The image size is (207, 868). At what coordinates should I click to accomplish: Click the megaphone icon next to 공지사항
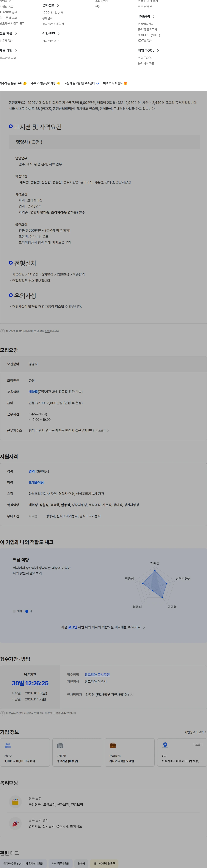[x=58, y=83]
